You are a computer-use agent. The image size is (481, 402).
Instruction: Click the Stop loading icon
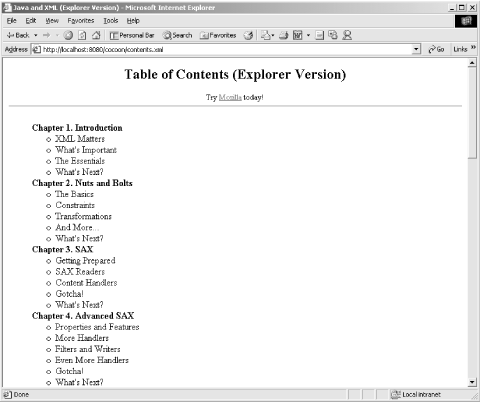pos(68,35)
